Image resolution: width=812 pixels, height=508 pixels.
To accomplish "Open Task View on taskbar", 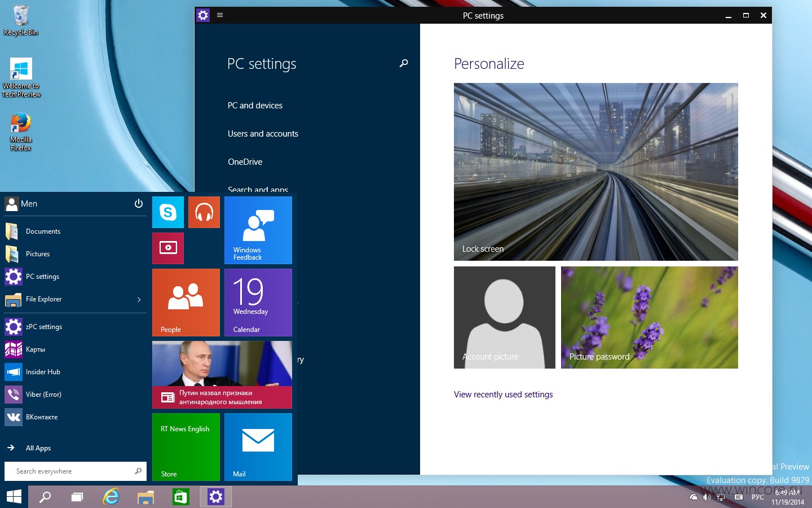I will click(x=77, y=497).
